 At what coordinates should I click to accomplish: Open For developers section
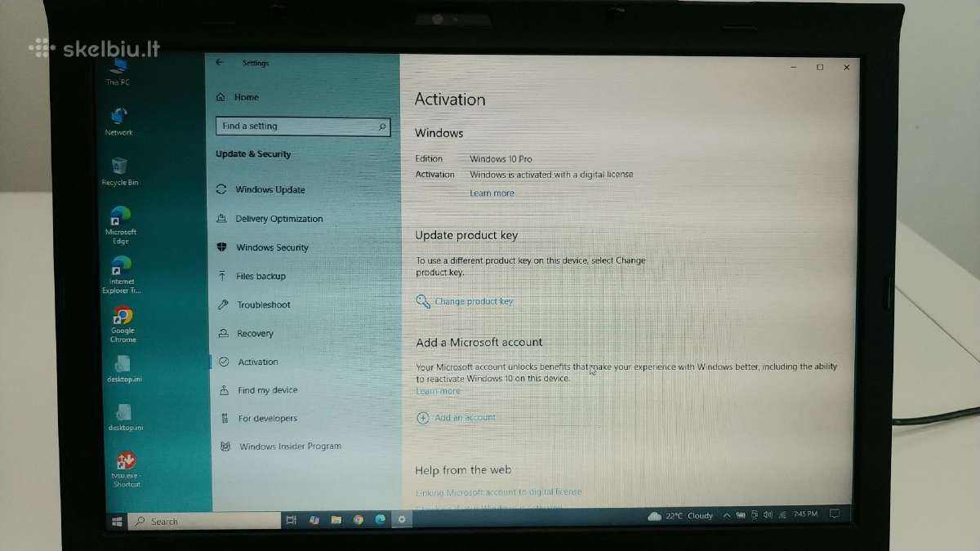point(258,418)
